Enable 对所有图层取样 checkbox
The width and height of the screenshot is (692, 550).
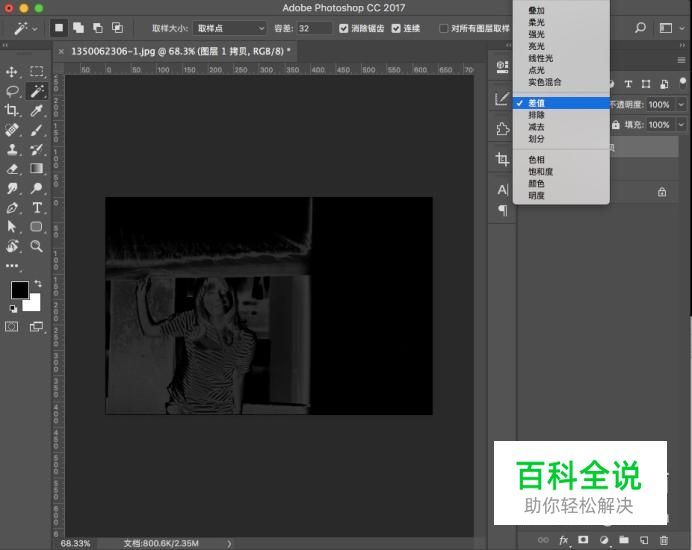pos(443,29)
